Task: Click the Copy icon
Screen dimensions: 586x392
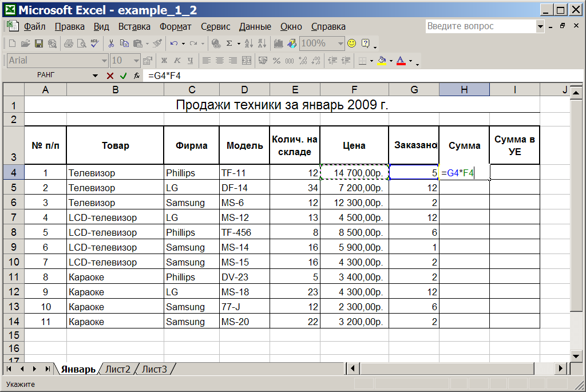Action: click(x=124, y=43)
